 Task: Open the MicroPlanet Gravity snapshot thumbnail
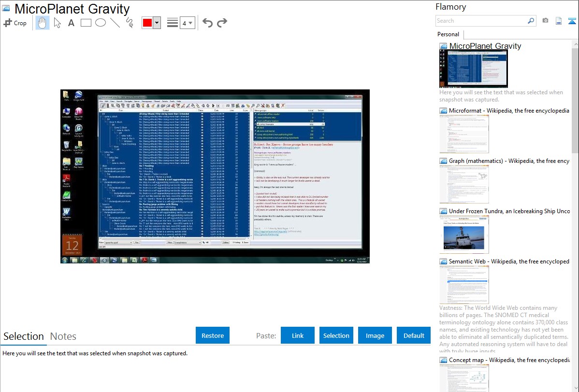474,69
